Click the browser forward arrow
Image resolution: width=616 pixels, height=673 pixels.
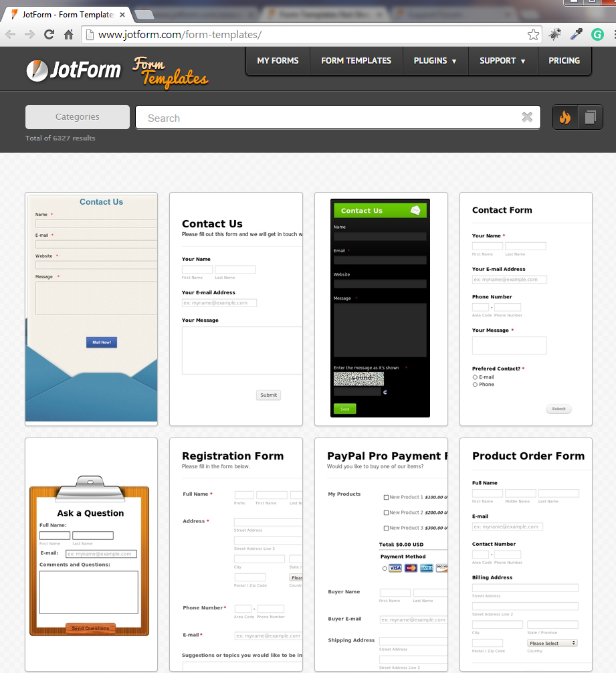point(29,34)
